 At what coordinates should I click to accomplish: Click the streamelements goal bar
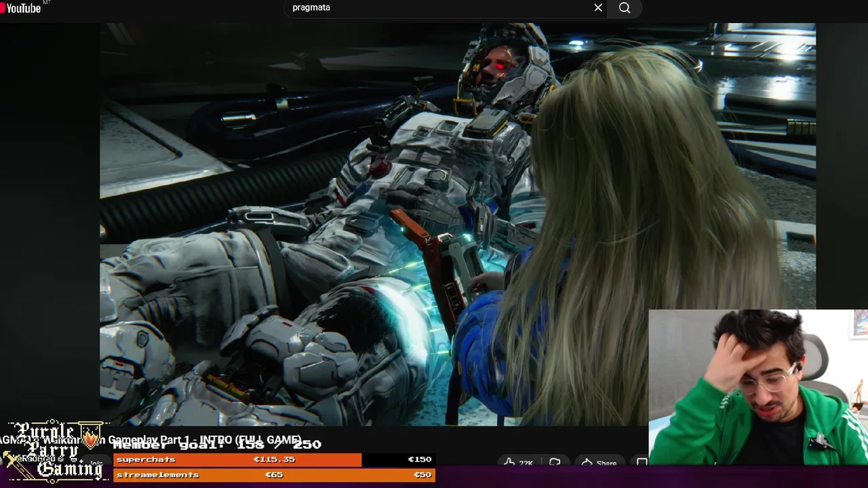274,475
